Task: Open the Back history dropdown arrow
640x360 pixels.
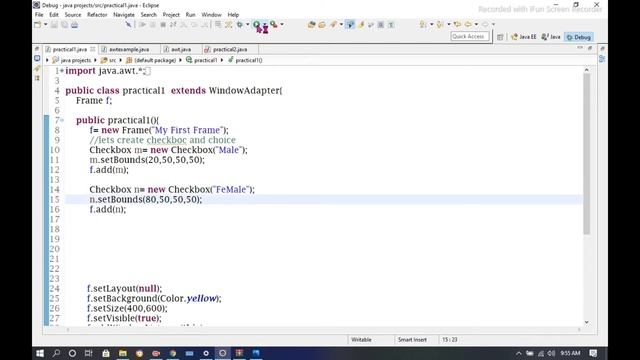Action: [476, 24]
